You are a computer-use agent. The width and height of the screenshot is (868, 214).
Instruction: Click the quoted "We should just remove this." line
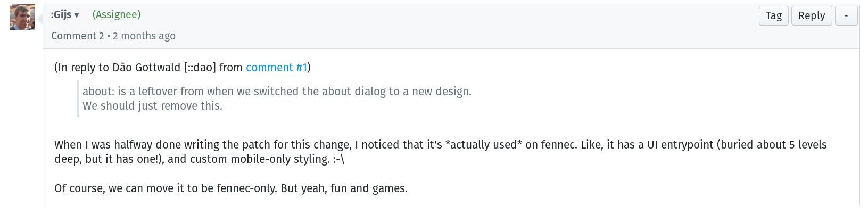[x=152, y=106]
